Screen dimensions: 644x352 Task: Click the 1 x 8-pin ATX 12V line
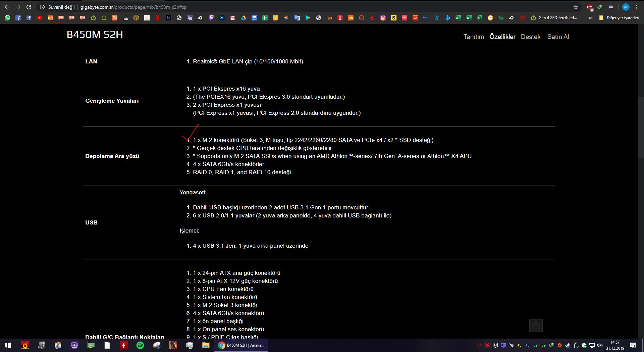235,281
